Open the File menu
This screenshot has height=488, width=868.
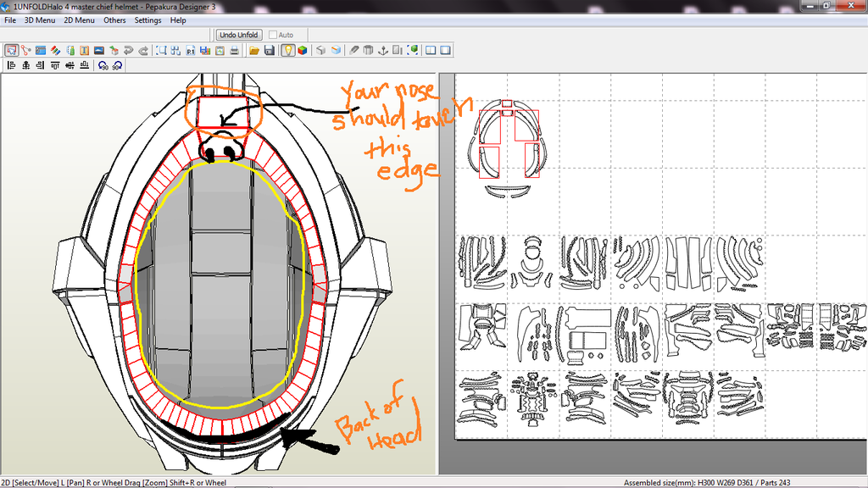[x=10, y=19]
